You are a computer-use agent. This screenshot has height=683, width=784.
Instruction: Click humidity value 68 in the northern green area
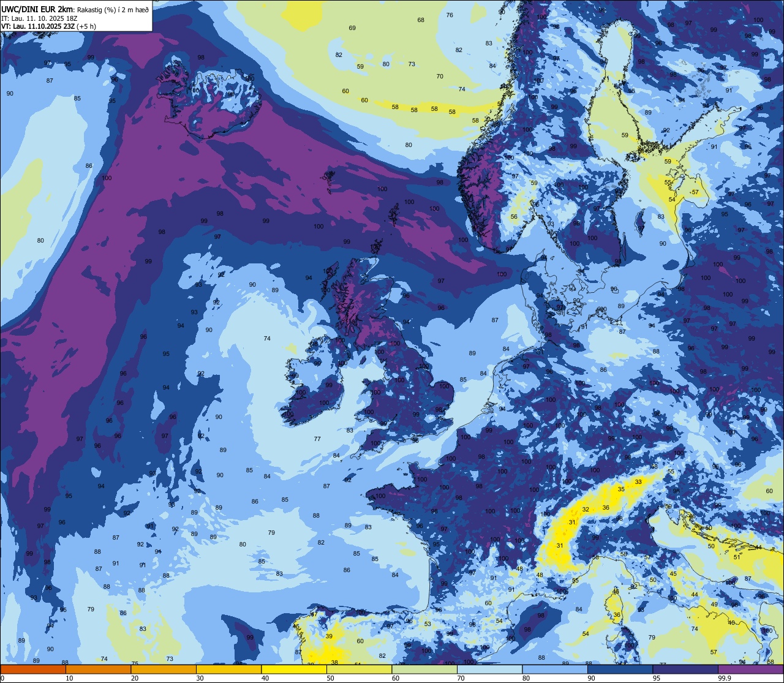tap(421, 20)
